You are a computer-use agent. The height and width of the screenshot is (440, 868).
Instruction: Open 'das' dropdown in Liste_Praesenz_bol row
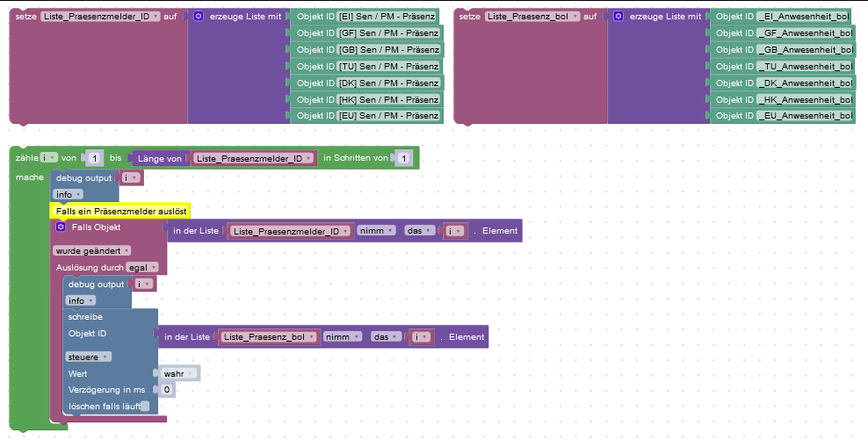click(x=386, y=336)
